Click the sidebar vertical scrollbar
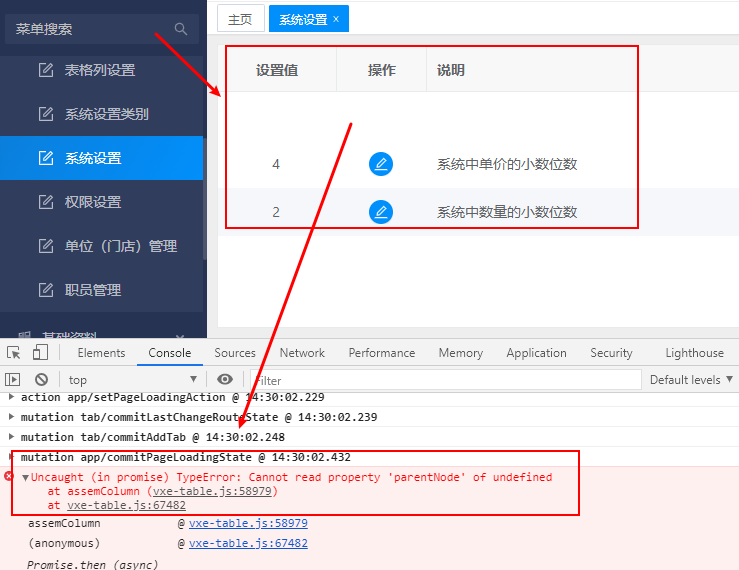 (205, 198)
